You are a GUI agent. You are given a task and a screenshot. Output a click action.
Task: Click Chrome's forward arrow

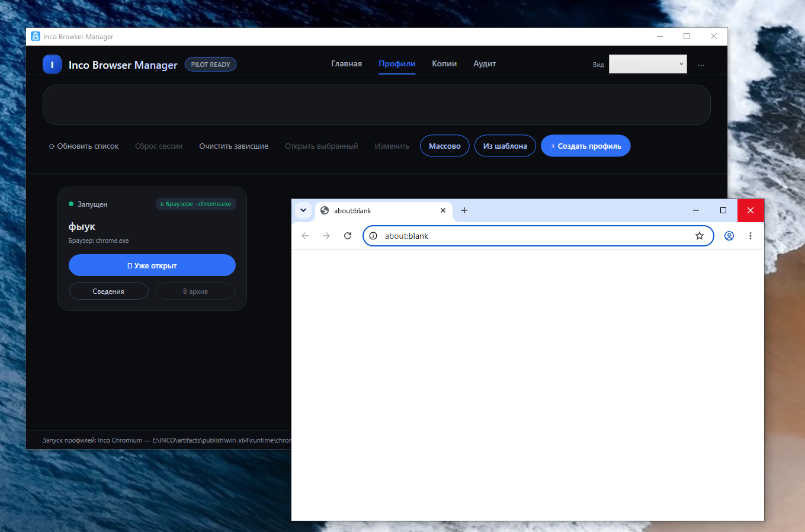coord(326,236)
